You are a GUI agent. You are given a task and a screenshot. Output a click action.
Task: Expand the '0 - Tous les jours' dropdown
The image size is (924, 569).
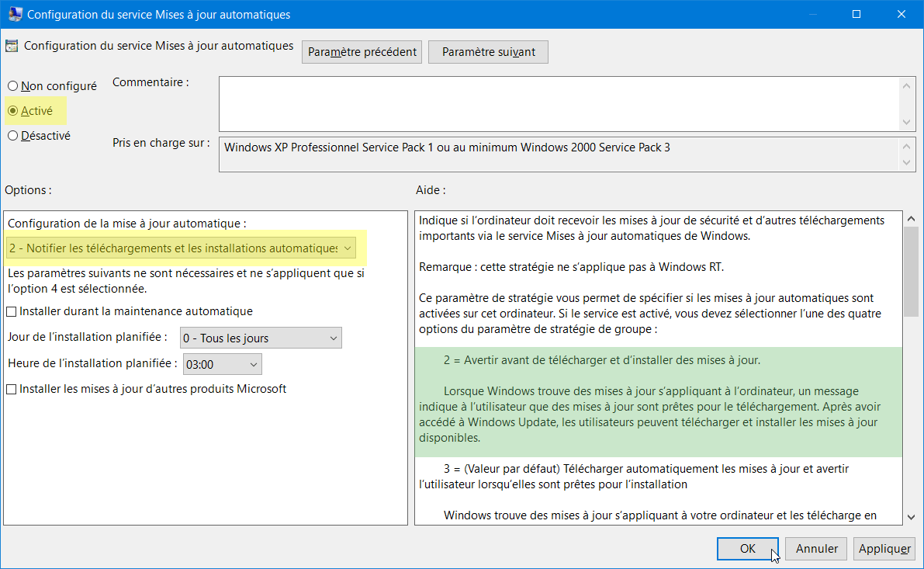[261, 338]
